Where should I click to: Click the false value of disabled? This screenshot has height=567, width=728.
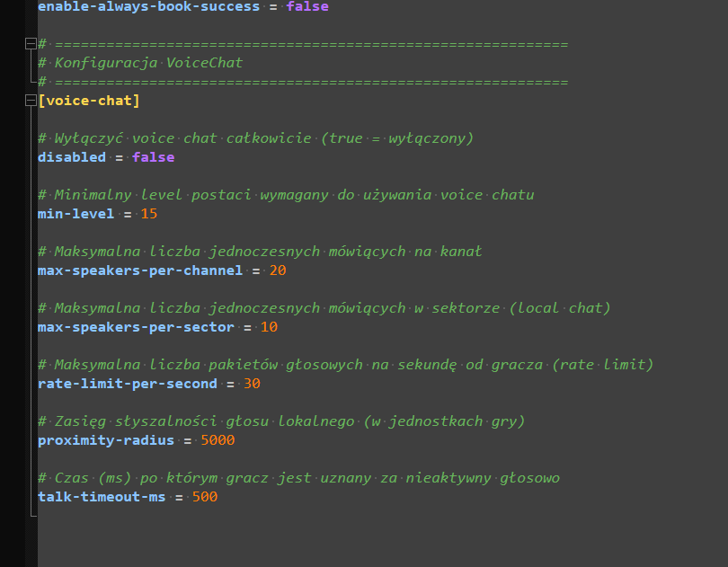coord(153,157)
